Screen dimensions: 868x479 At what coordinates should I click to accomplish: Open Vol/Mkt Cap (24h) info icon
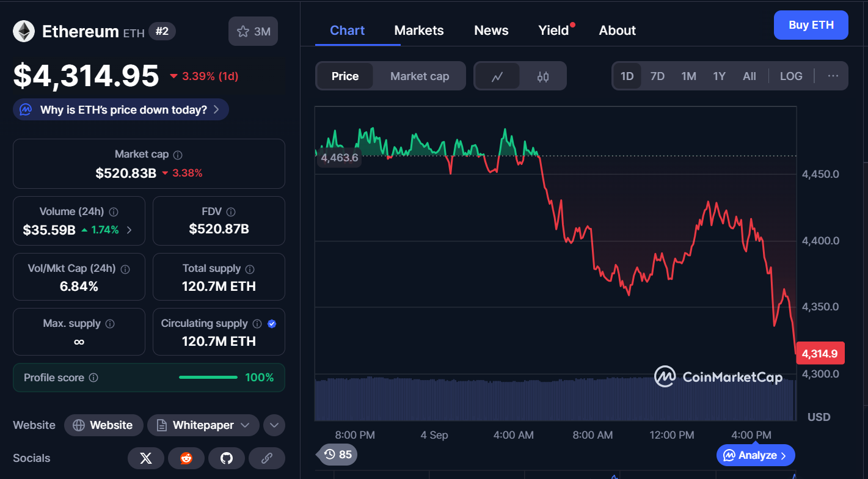point(126,269)
